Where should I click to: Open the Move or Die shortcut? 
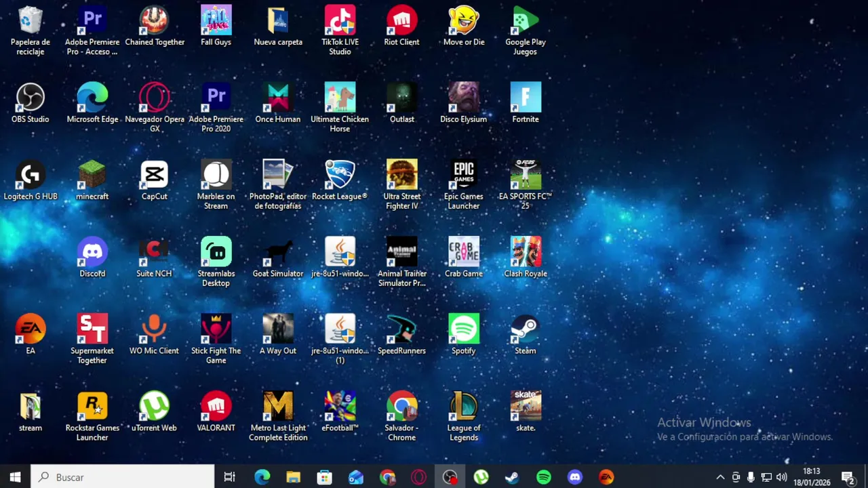click(x=464, y=26)
